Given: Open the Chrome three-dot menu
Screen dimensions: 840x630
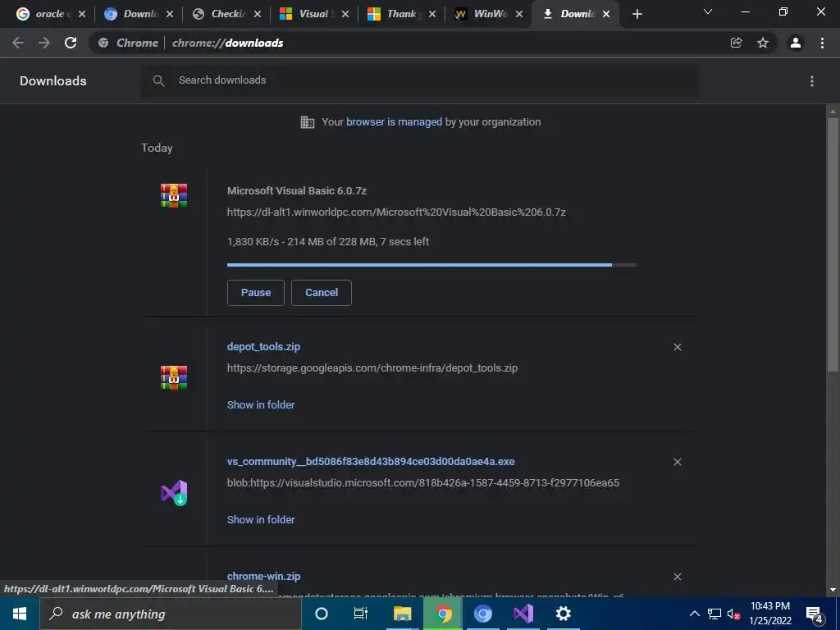Looking at the screenshot, I should [822, 43].
